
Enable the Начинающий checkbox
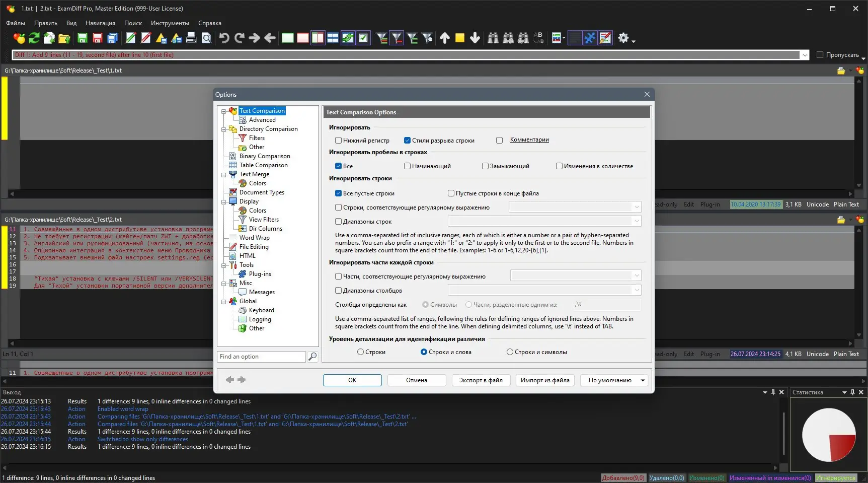point(407,166)
